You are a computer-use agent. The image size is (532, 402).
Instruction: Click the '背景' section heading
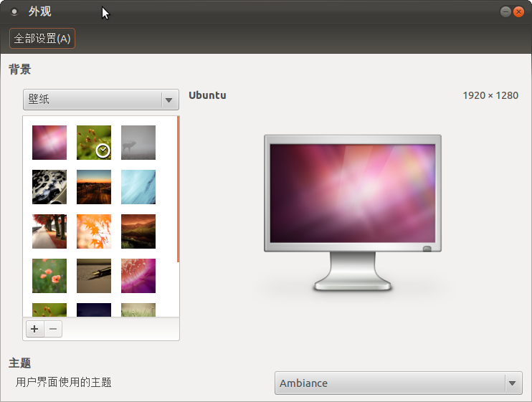pyautogui.click(x=19, y=69)
